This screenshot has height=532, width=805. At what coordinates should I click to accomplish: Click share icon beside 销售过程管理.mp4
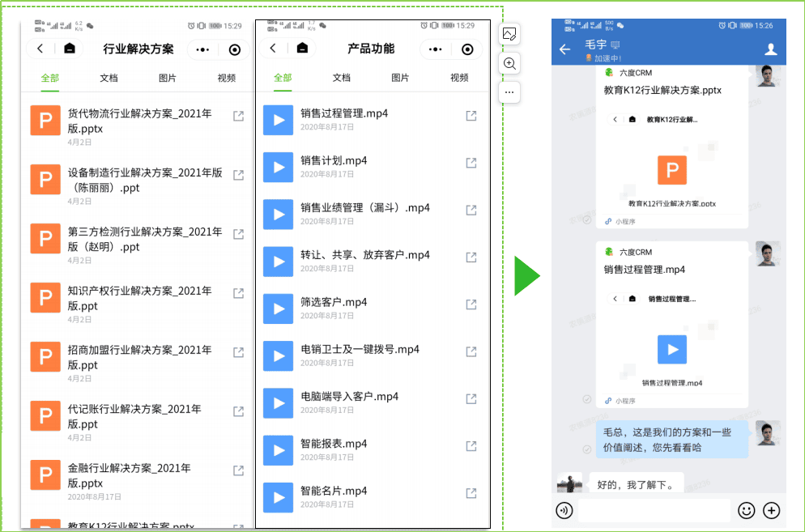(471, 116)
